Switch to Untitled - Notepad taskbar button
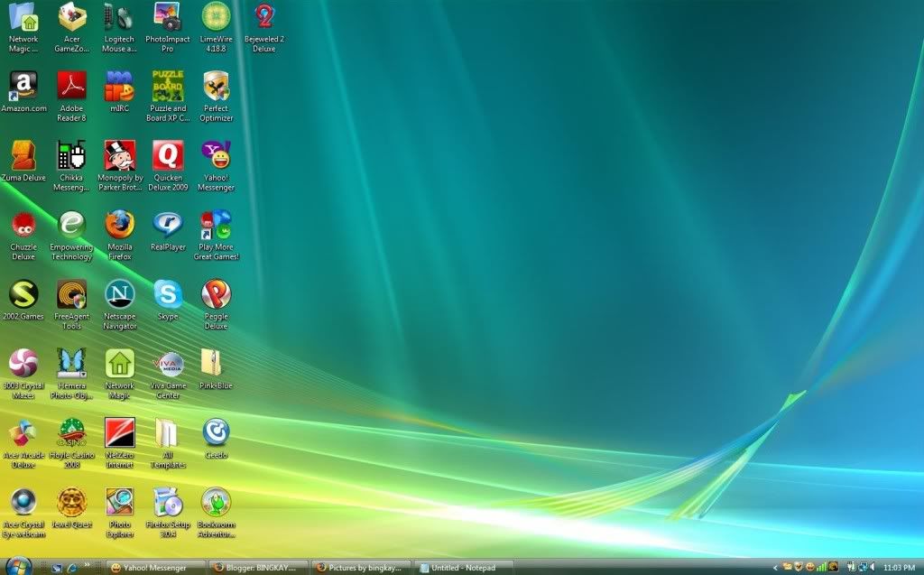 pos(464,568)
